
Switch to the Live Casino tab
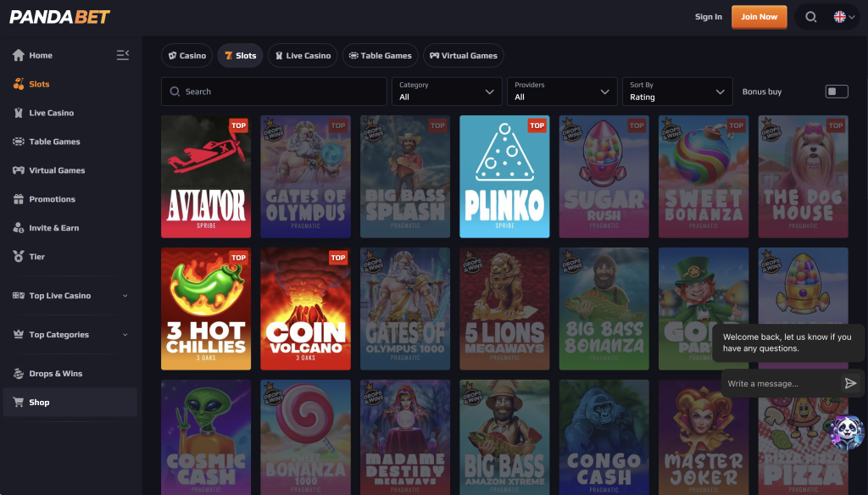[x=303, y=55]
